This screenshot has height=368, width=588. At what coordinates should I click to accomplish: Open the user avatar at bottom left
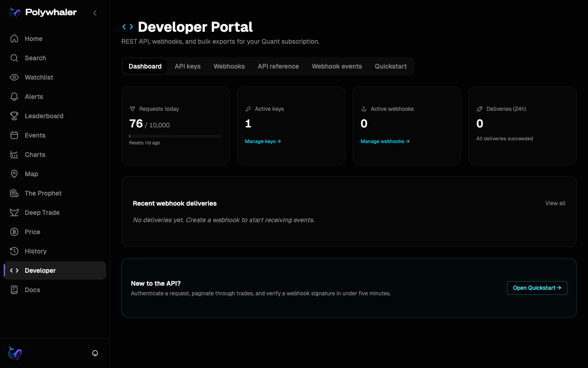15,353
